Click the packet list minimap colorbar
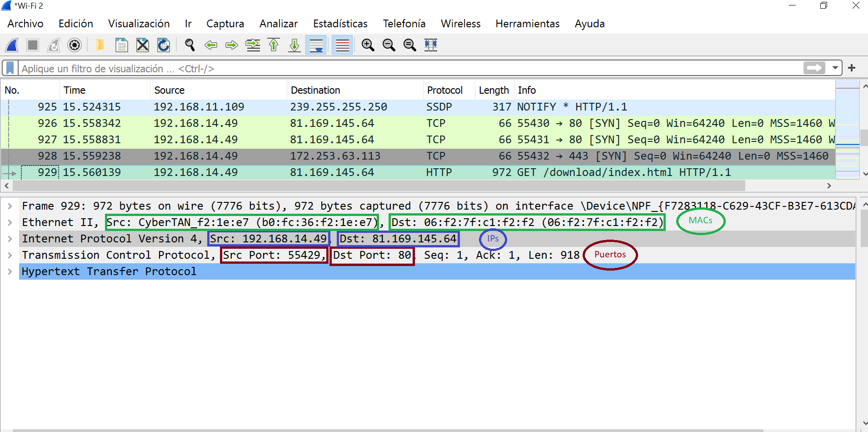This screenshot has width=868, height=432. (847, 130)
